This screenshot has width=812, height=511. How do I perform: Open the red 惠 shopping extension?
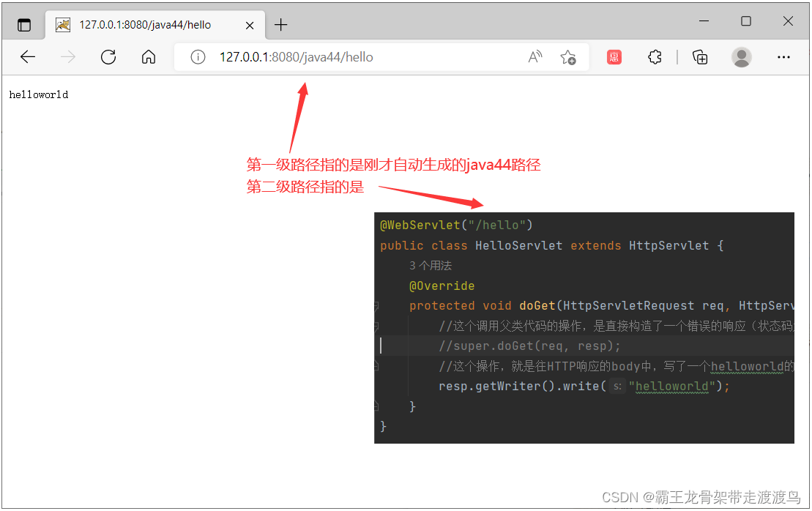pos(614,56)
